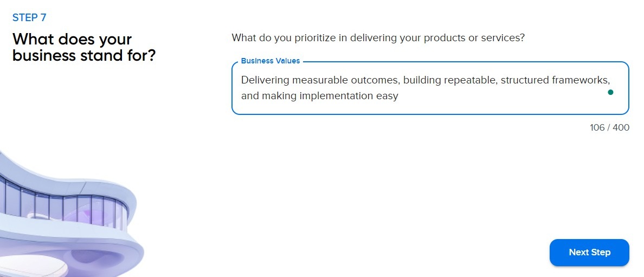Place cursor on the word "structured"

[524, 80]
